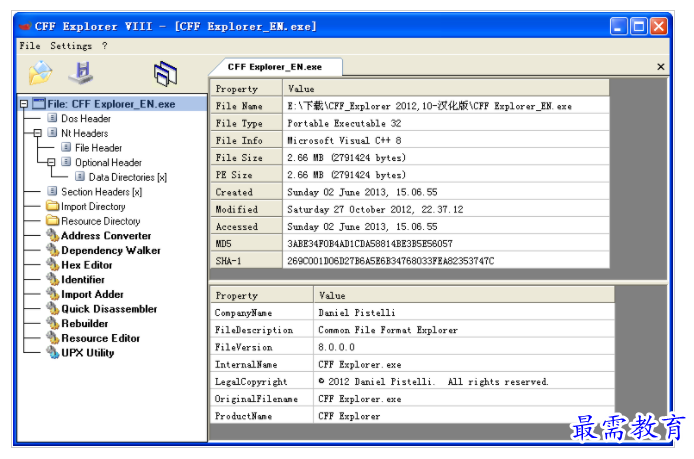Select the SHA-1 hash value cell
Screen dimensions: 694x459
coord(446,261)
